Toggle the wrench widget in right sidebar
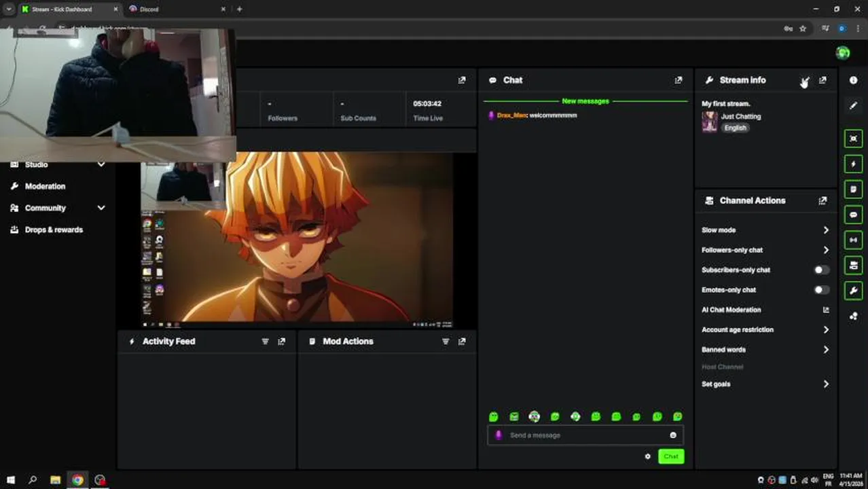Image resolution: width=868 pixels, height=489 pixels. (853, 291)
